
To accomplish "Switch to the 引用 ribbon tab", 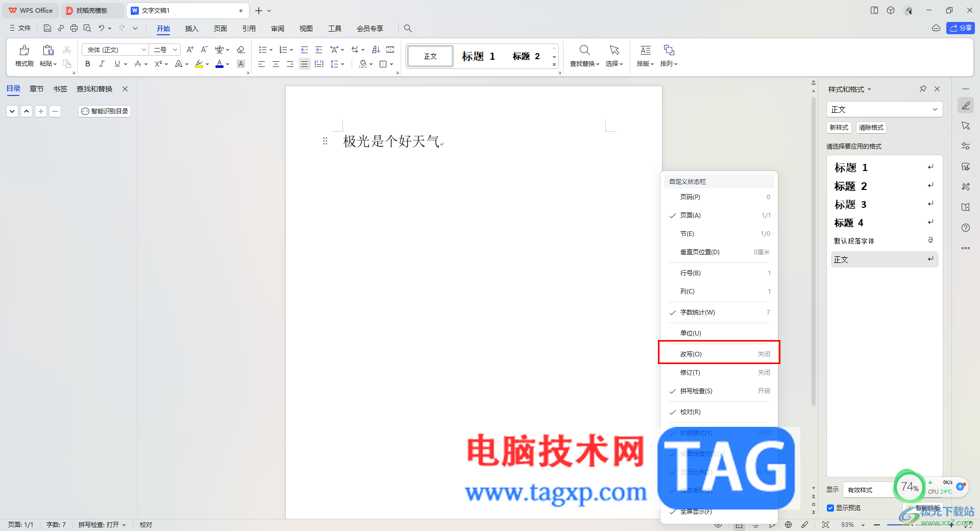I will coord(249,29).
